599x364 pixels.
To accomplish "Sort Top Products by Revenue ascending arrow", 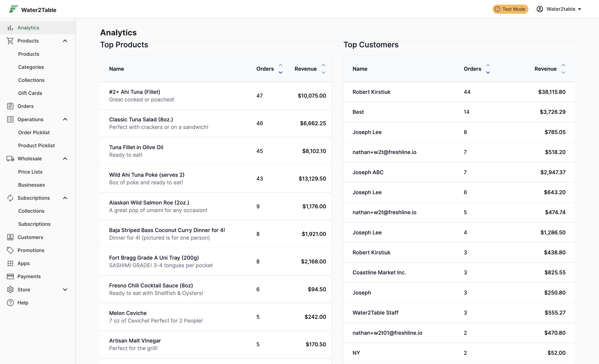I will pos(323,65).
